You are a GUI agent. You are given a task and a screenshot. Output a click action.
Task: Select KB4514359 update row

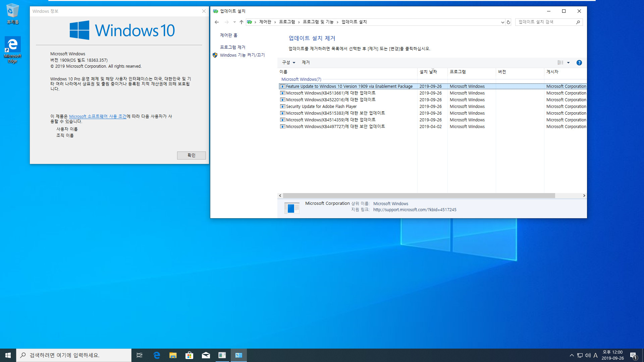pos(433,120)
